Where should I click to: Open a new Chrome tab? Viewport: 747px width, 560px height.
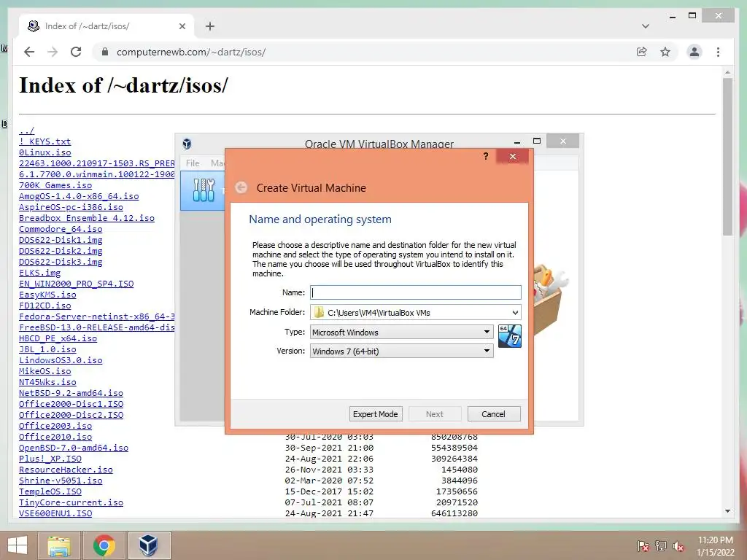tap(209, 26)
